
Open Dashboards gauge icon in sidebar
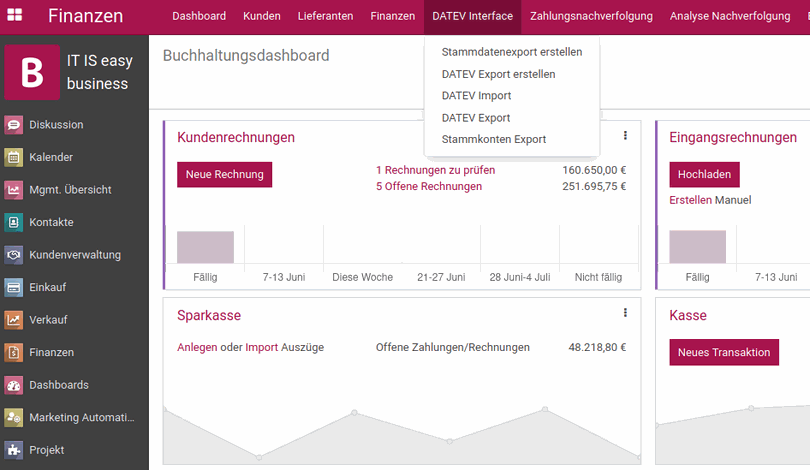(x=13, y=385)
